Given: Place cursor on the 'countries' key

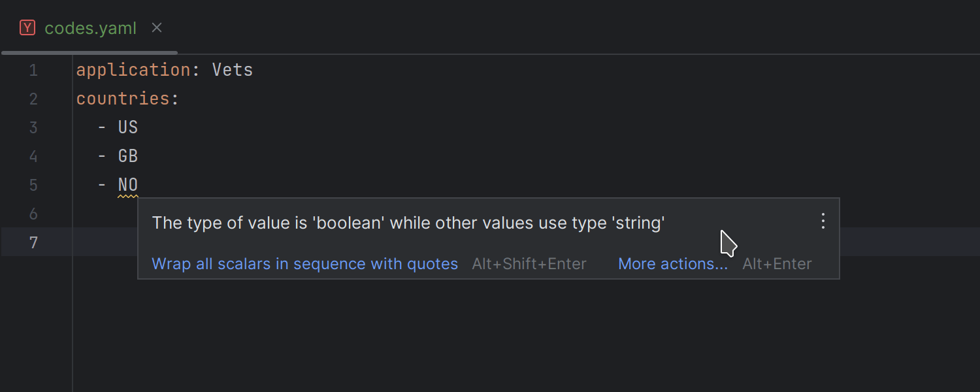Looking at the screenshot, I should 123,99.
